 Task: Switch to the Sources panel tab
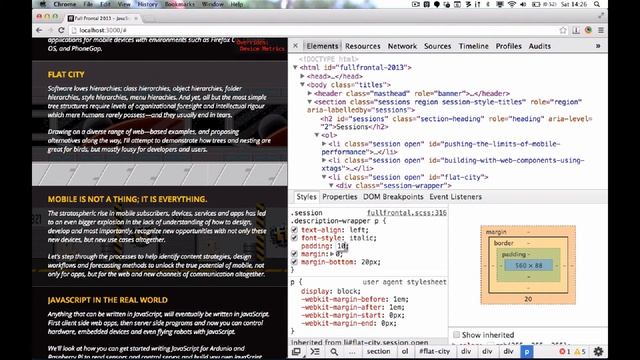[x=437, y=46]
